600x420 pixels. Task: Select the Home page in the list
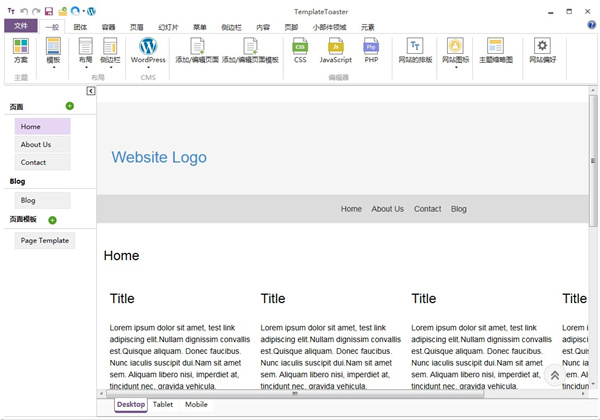42,127
